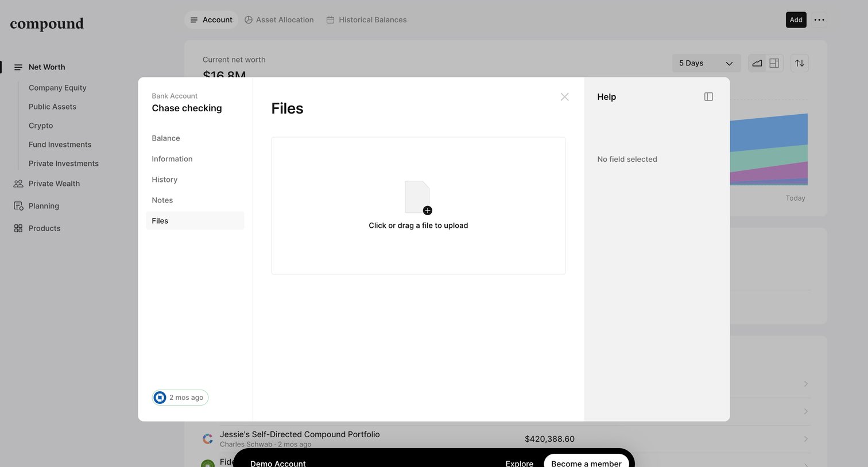Click the Private Wealth people icon
868x467 pixels.
coord(18,184)
